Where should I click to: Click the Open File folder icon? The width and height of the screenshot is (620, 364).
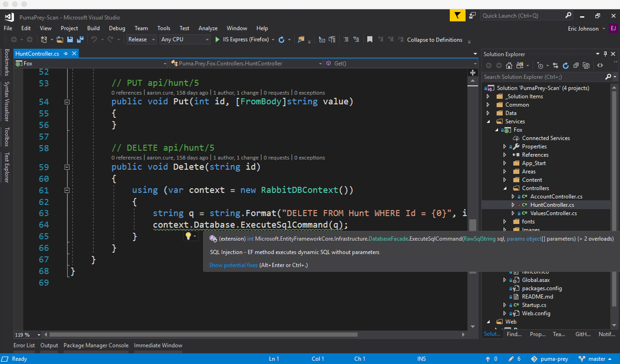coord(60,39)
